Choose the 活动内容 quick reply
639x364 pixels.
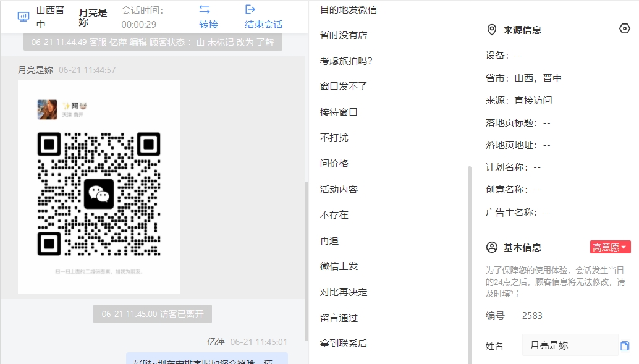pyautogui.click(x=339, y=190)
